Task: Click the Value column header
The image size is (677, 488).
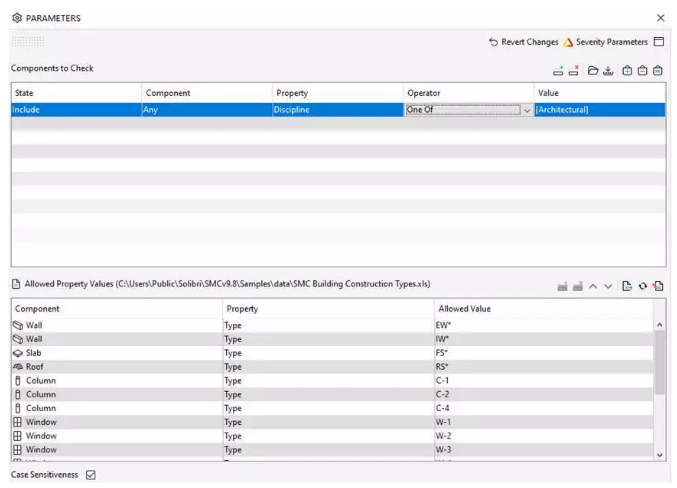Action: [x=600, y=93]
